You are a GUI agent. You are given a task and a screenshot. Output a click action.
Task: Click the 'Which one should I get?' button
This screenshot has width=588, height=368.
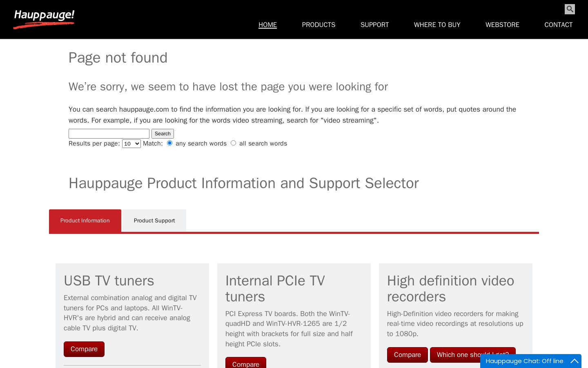(473, 355)
